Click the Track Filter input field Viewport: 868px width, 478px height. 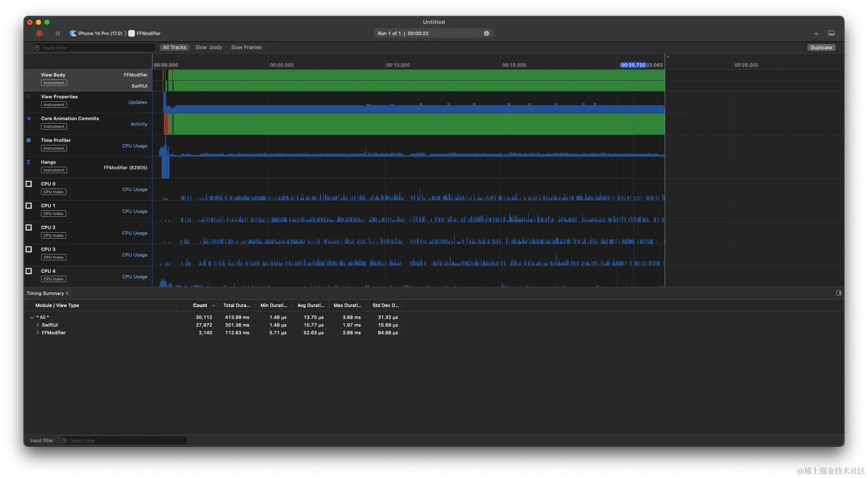click(x=94, y=47)
